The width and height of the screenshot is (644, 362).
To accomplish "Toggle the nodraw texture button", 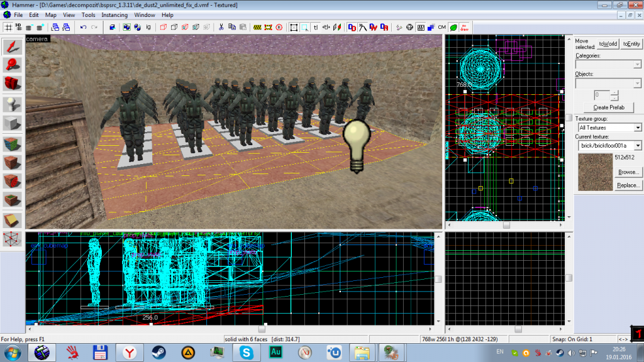I will pos(464,27).
